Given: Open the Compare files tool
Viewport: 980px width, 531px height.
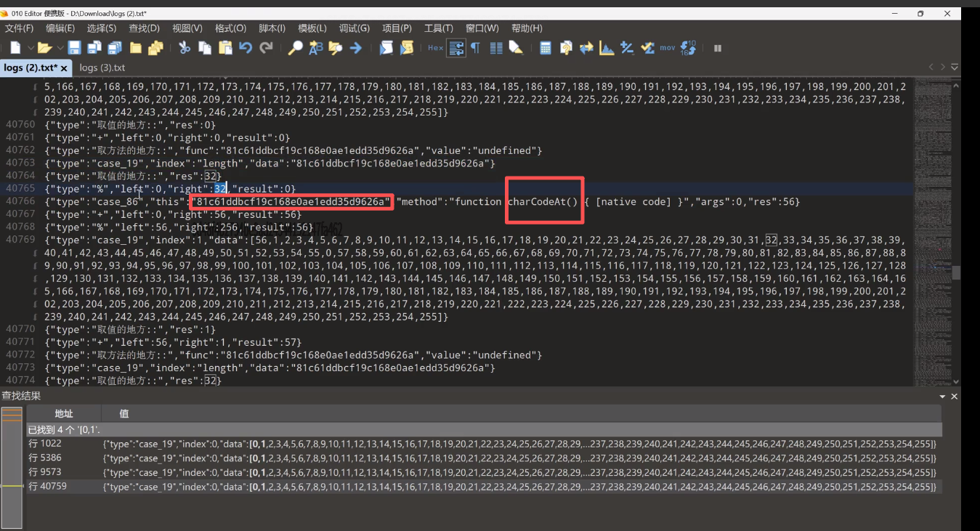Looking at the screenshot, I should (566, 48).
